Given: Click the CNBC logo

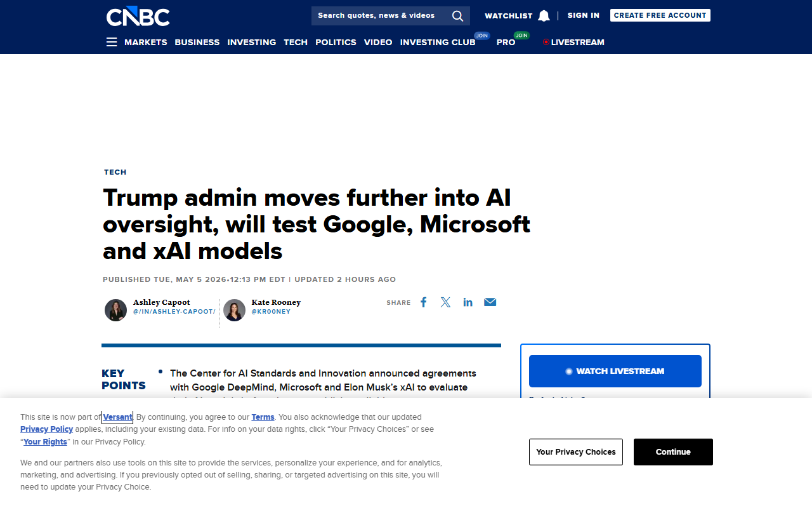Looking at the screenshot, I should coord(138,16).
